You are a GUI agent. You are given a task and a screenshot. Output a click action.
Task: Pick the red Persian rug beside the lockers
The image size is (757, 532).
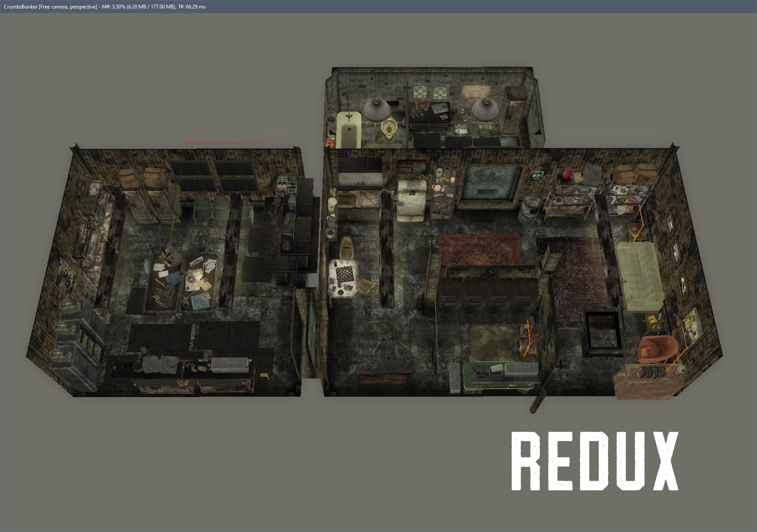(479, 250)
